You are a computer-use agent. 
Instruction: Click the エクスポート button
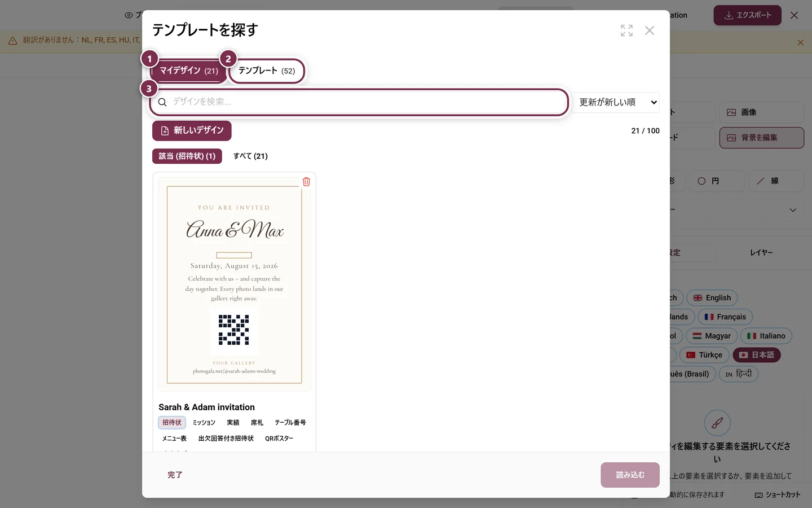747,15
